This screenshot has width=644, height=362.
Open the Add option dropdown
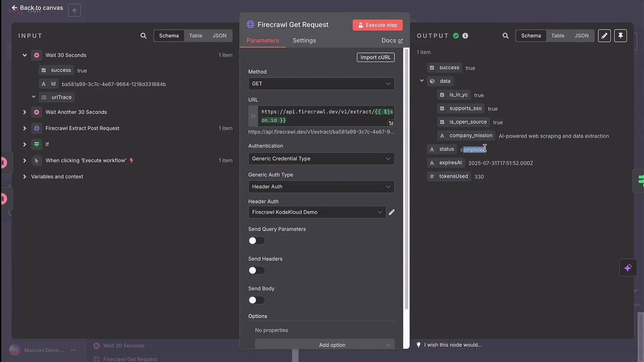click(x=324, y=345)
